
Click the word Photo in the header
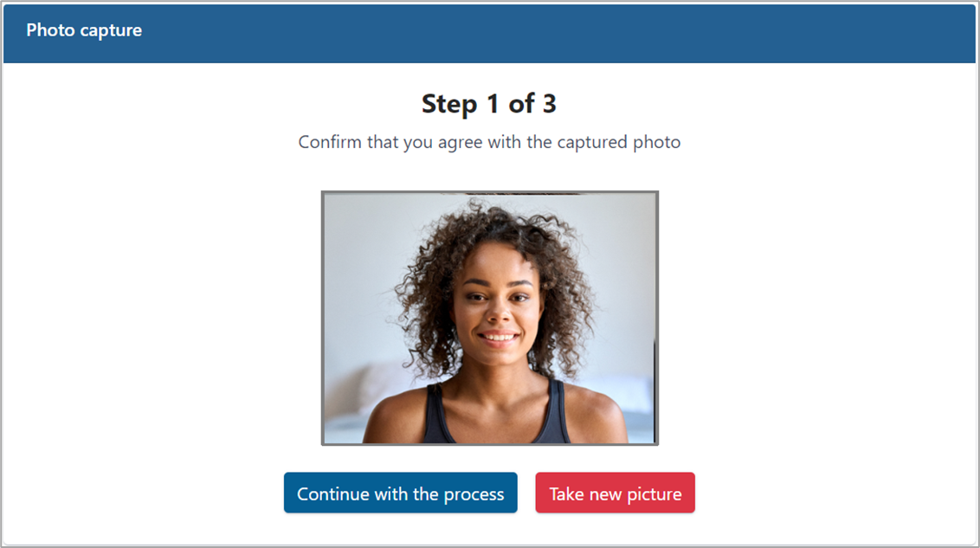pyautogui.click(x=50, y=30)
